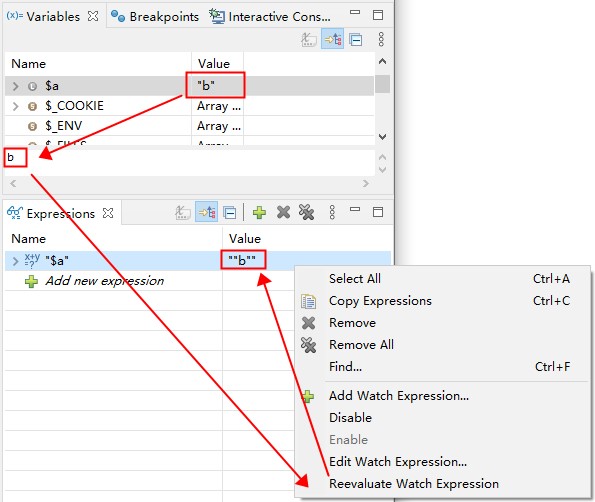Switch to the Breakpoints tab
Viewport: 595px width, 502px height.
(x=155, y=17)
